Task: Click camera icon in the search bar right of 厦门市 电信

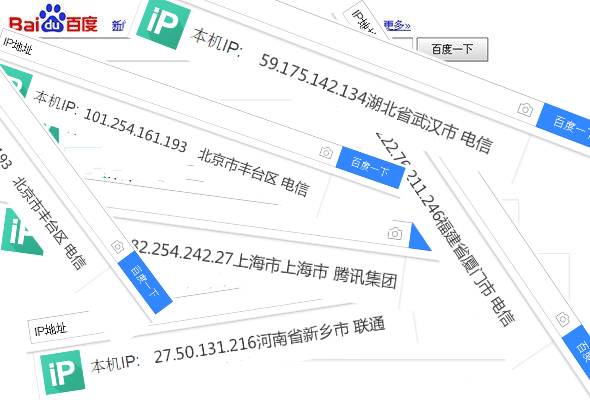Action: [x=563, y=319]
